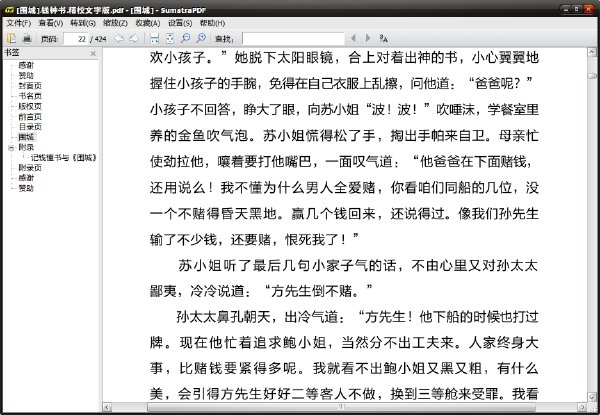Click the 查找: toolbar label
Image resolution: width=600 pixels, height=415 pixels.
tap(224, 39)
